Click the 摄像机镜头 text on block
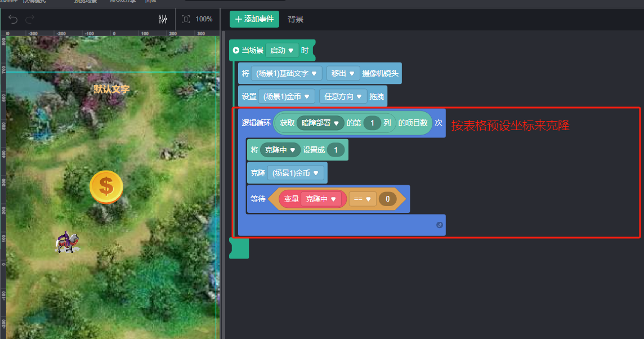The height and width of the screenshot is (339, 644). point(381,73)
